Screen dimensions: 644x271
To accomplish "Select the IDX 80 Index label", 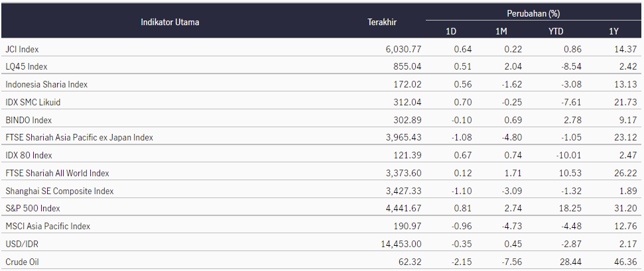I will tap(29, 156).
